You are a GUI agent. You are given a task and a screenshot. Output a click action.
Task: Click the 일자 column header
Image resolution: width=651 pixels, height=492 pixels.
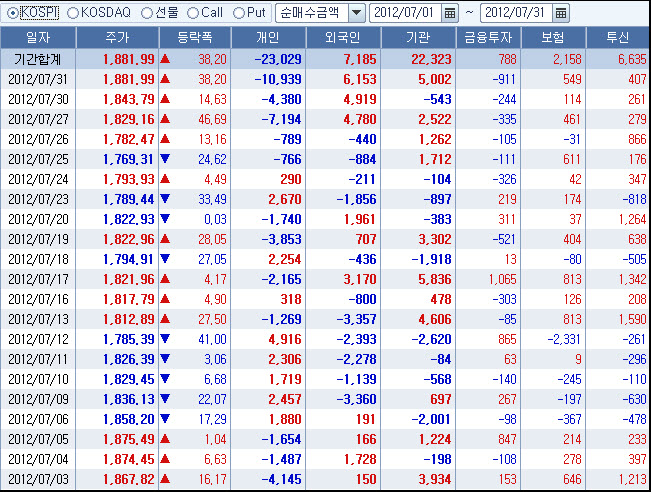(x=38, y=38)
